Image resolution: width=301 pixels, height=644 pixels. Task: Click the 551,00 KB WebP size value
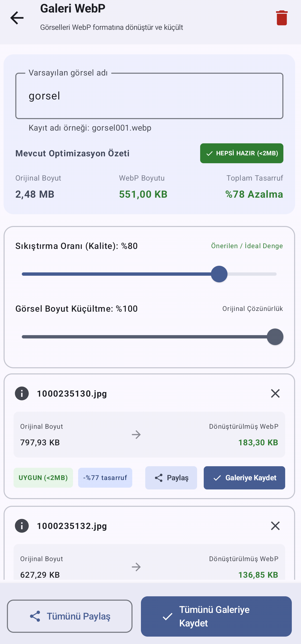point(143,194)
